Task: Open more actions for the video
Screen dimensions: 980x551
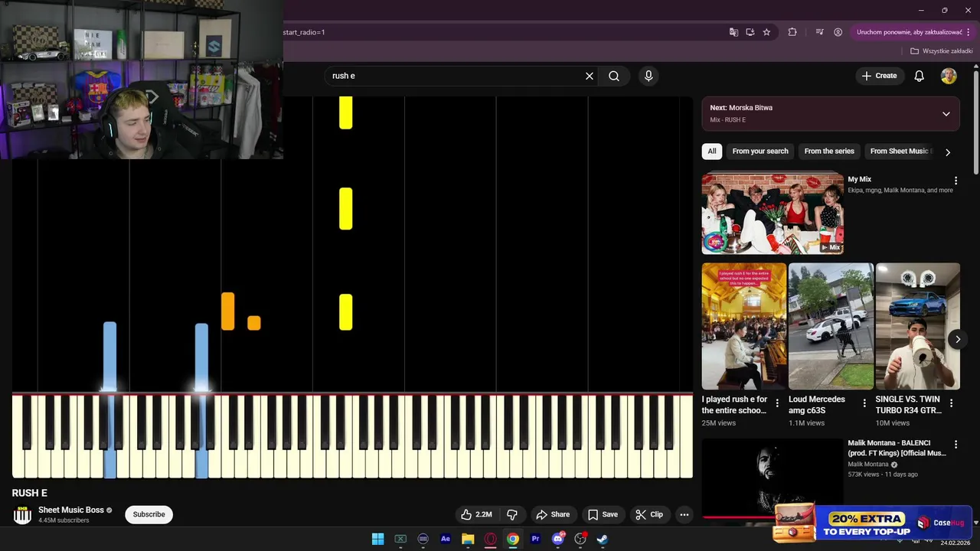Action: pyautogui.click(x=684, y=514)
